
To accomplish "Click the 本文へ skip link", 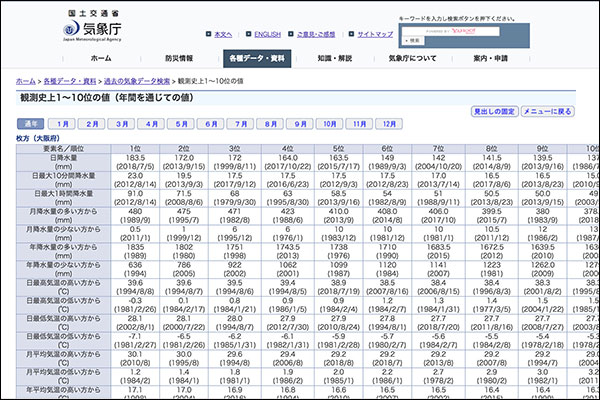I will point(222,34).
